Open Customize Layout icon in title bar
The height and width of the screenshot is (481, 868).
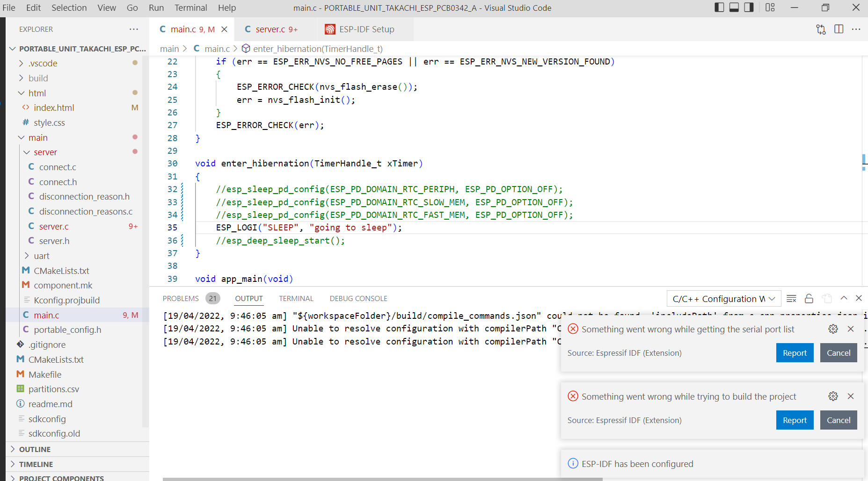coord(770,7)
